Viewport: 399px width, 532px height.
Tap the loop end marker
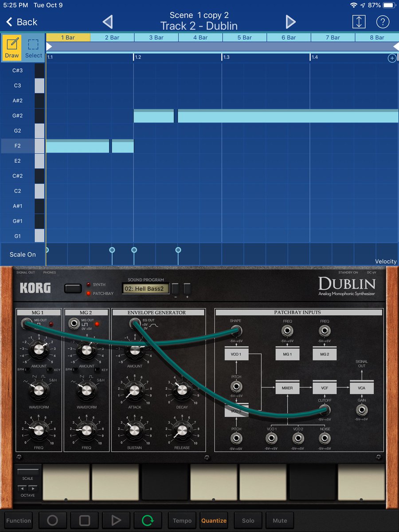[395, 47]
